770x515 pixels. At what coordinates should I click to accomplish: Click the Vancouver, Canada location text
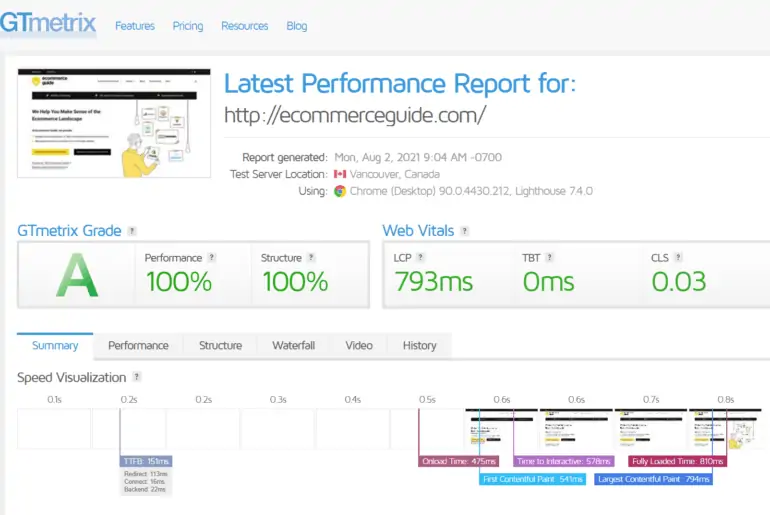395,174
